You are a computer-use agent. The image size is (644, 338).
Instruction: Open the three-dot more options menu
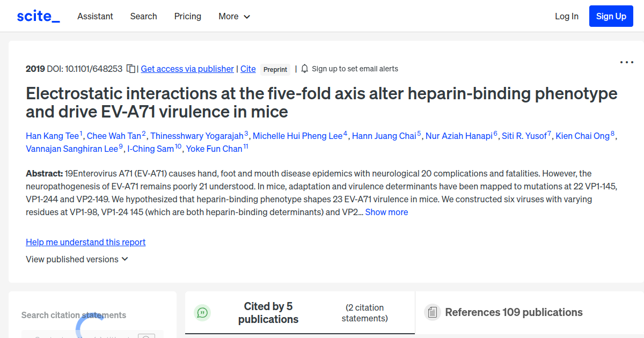tap(626, 62)
